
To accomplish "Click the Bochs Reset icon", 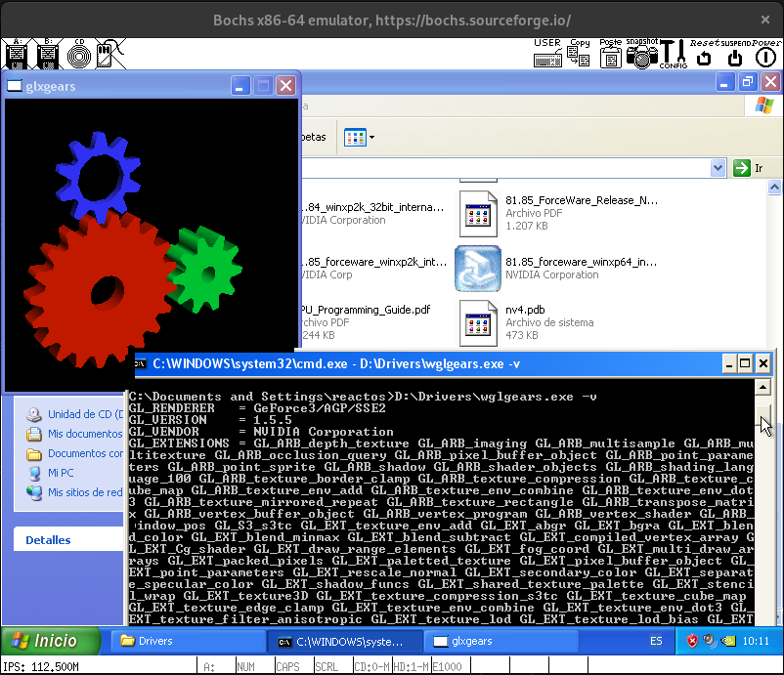I will 704,53.
